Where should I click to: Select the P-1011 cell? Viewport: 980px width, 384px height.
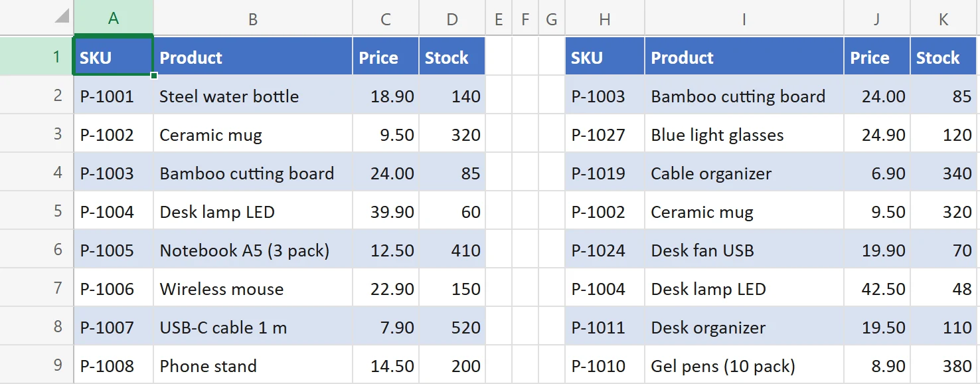pyautogui.click(x=605, y=326)
